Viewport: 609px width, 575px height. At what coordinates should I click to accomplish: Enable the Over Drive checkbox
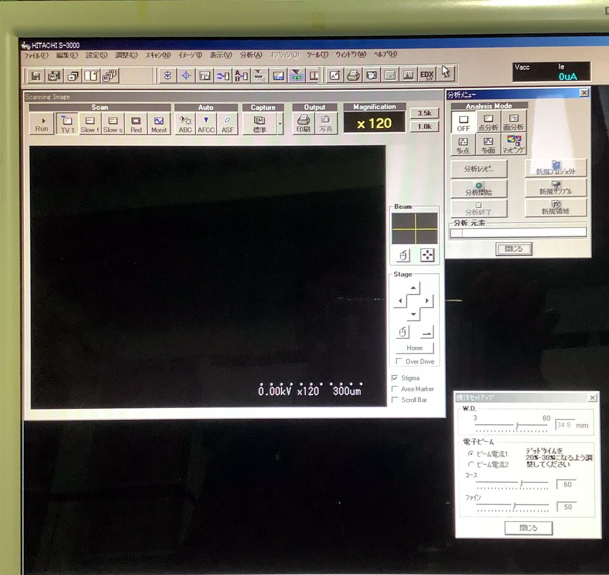point(399,361)
